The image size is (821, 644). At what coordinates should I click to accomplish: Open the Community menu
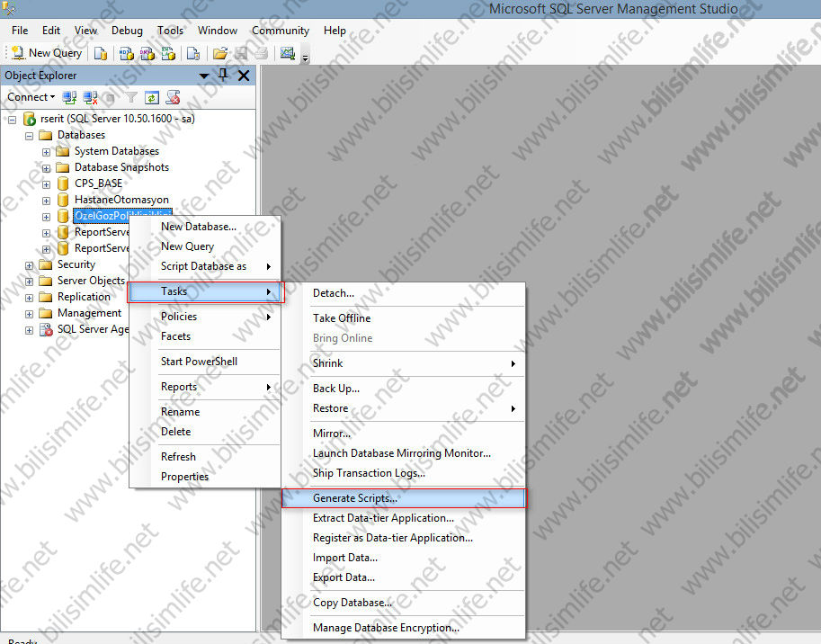[281, 31]
